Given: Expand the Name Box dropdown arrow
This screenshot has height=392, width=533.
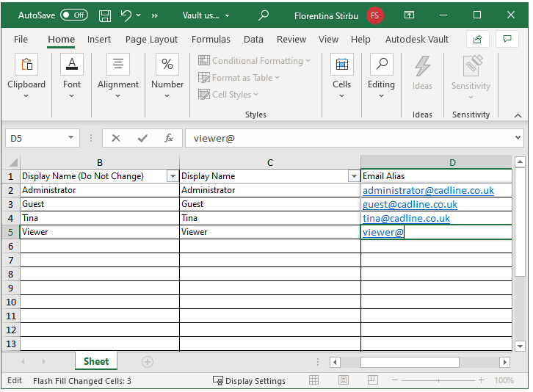Looking at the screenshot, I should coord(70,138).
